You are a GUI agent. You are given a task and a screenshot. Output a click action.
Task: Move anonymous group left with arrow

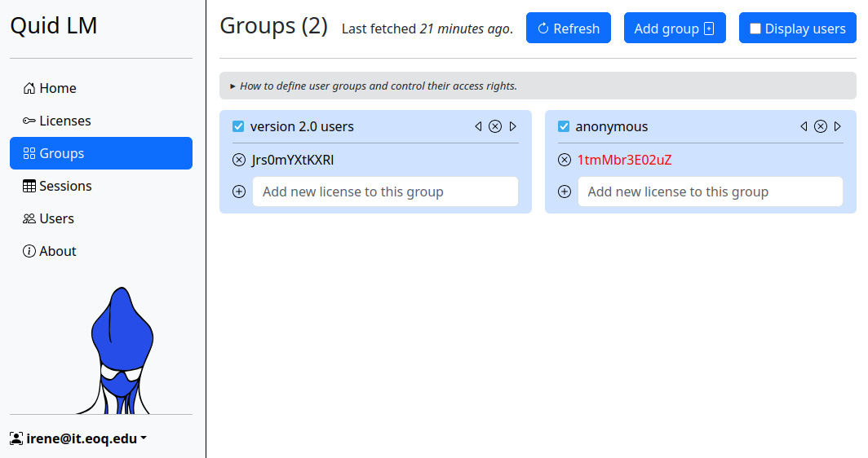coord(804,126)
